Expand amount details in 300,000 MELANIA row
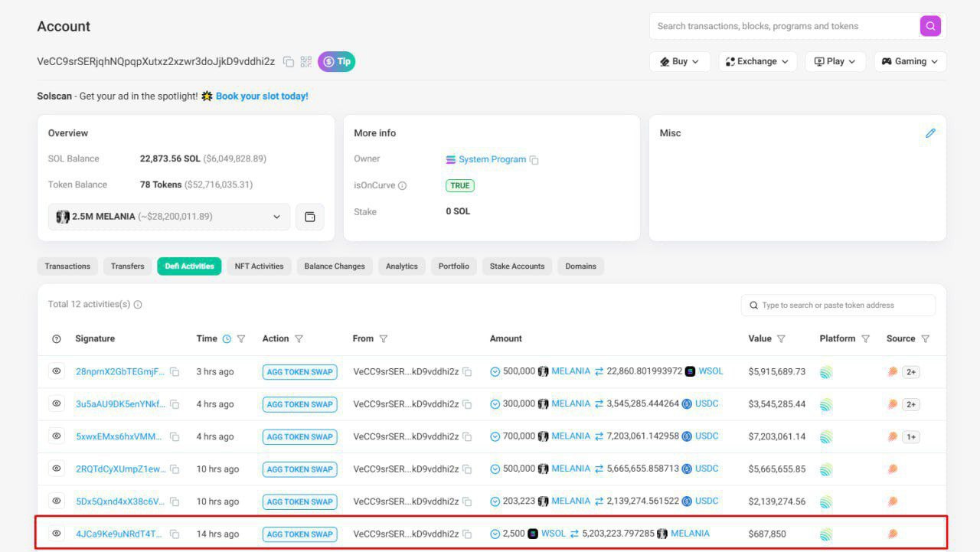 coord(495,404)
